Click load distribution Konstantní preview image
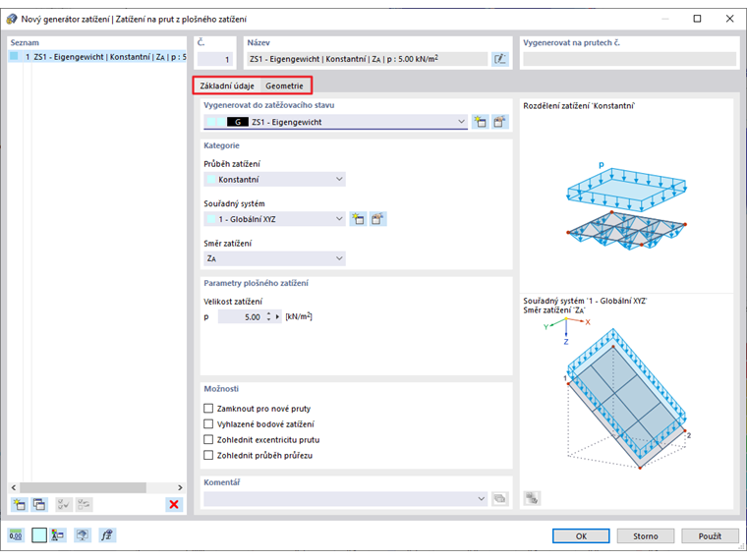Image resolution: width=747 pixels, height=560 pixels. [626, 205]
